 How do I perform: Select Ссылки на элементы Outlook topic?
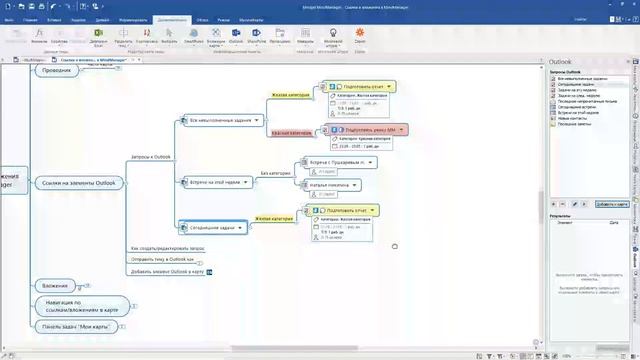pos(79,183)
